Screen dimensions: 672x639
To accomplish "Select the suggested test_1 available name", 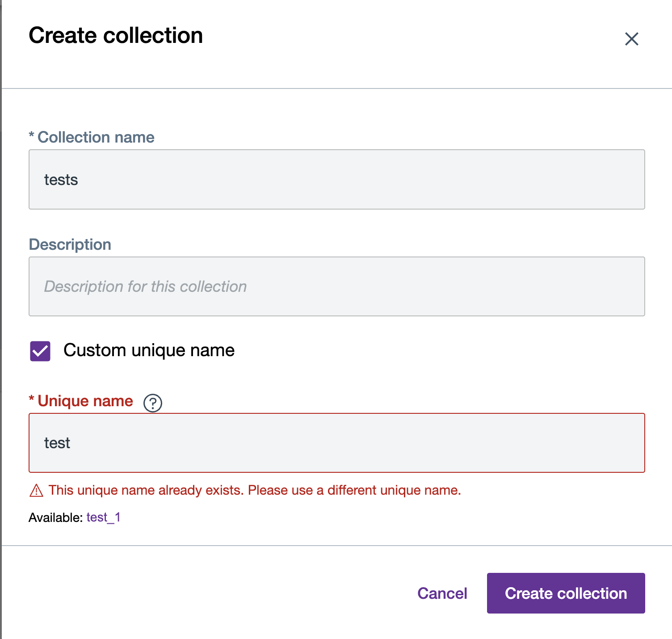I will [x=103, y=517].
